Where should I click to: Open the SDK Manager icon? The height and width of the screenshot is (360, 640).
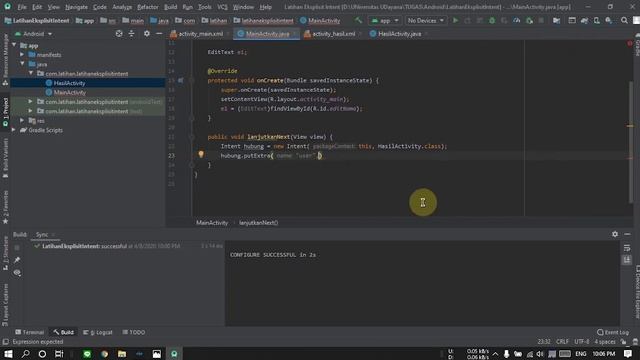[609, 20]
